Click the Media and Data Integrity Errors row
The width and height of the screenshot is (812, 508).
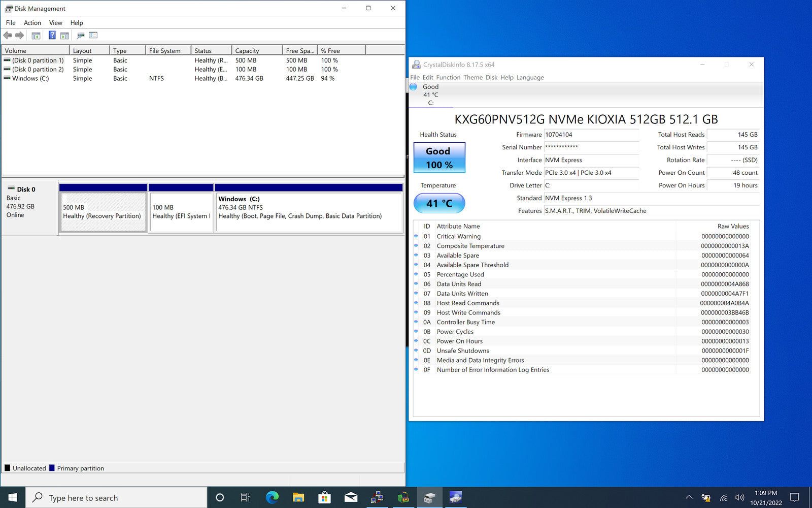coord(582,360)
